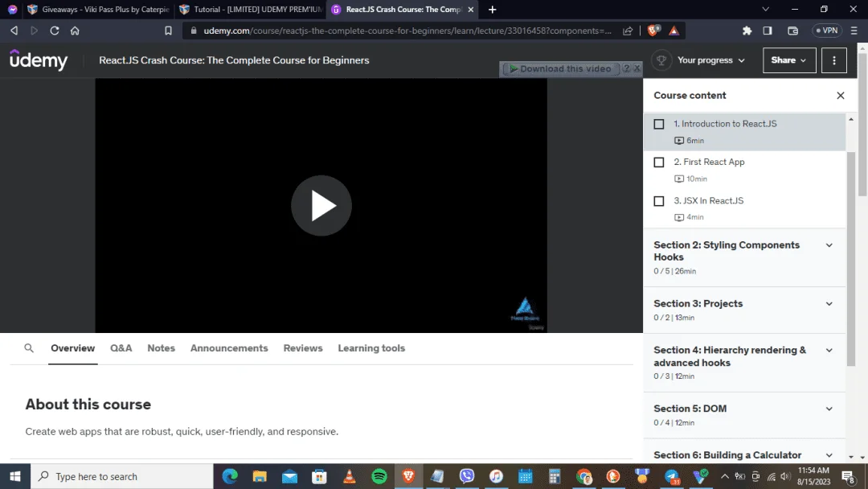Open Windows Start menu
Image resolution: width=868 pixels, height=489 pixels.
click(x=15, y=476)
